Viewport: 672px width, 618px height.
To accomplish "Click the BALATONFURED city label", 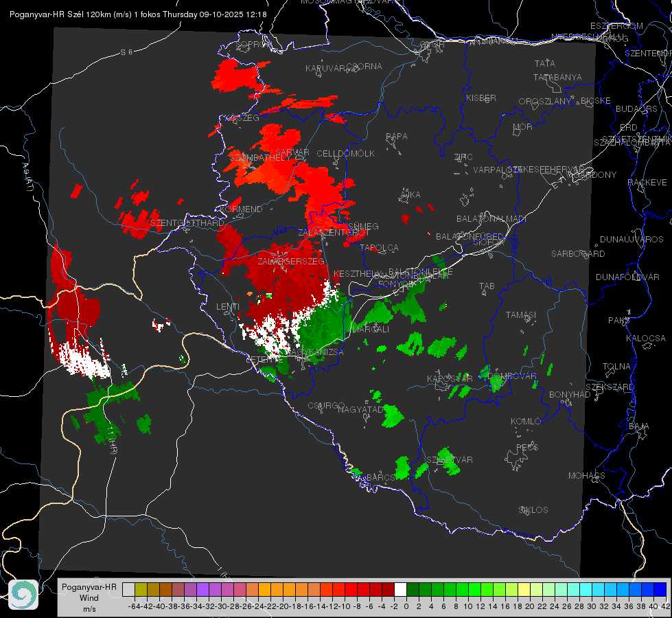I will (470, 237).
